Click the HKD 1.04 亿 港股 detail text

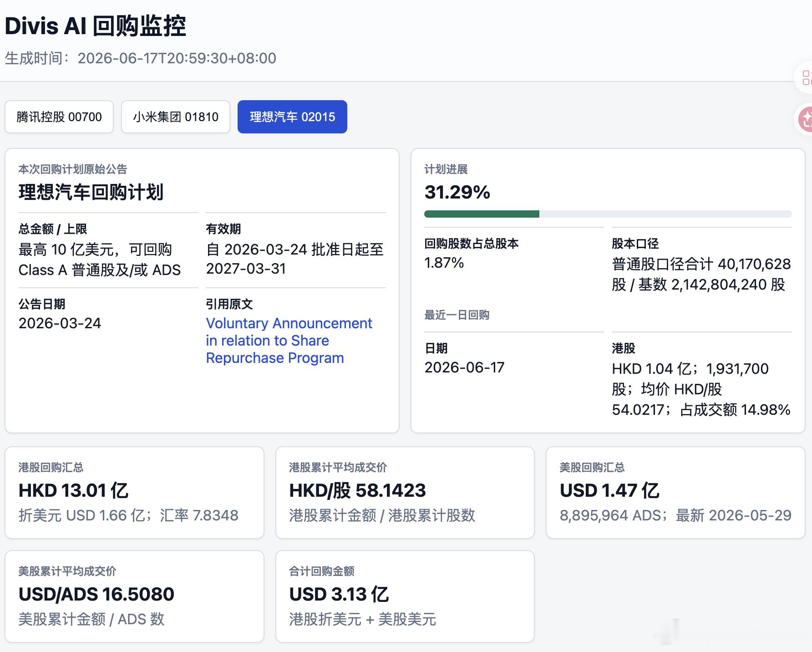click(701, 389)
